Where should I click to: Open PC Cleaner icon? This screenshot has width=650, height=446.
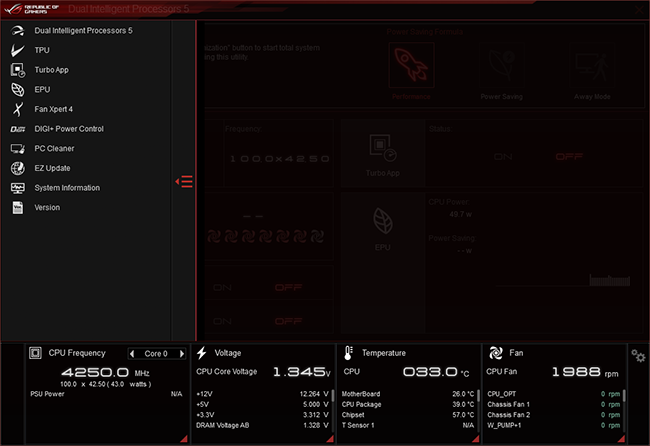click(17, 148)
